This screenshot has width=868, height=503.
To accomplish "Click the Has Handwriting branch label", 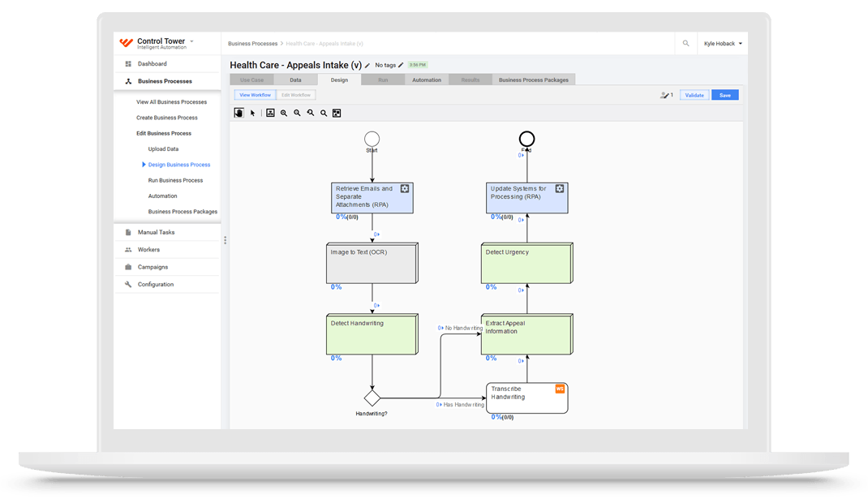I will (463, 405).
